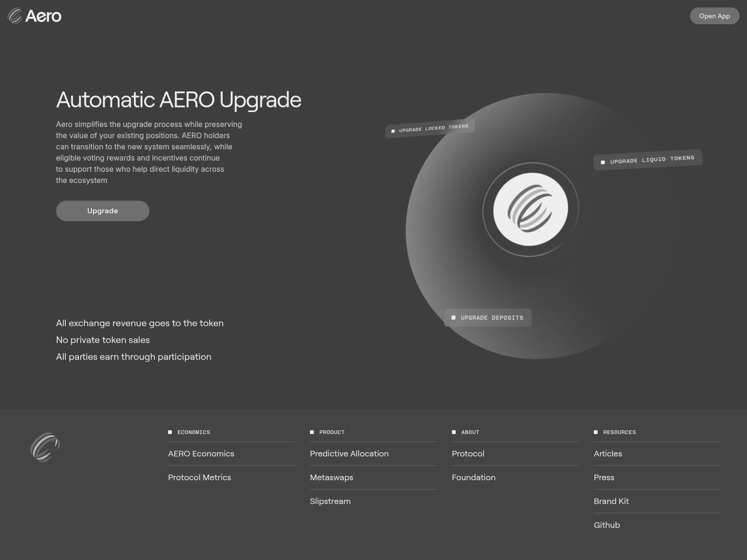The height and width of the screenshot is (560, 747).
Task: Go to Predictive Allocation page
Action: [349, 454]
